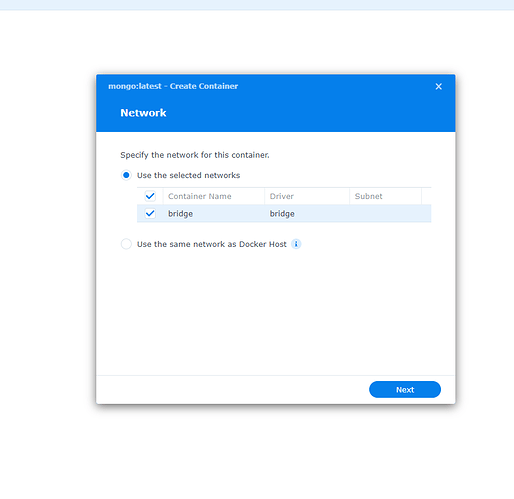514x499 pixels.
Task: Uncheck the bridge network checkbox
Action: coord(150,213)
